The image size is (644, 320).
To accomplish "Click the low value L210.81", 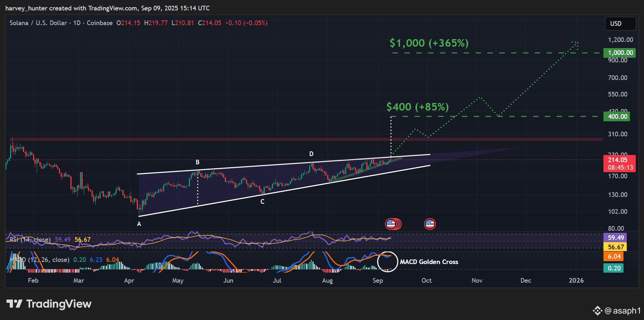I will click(x=182, y=23).
